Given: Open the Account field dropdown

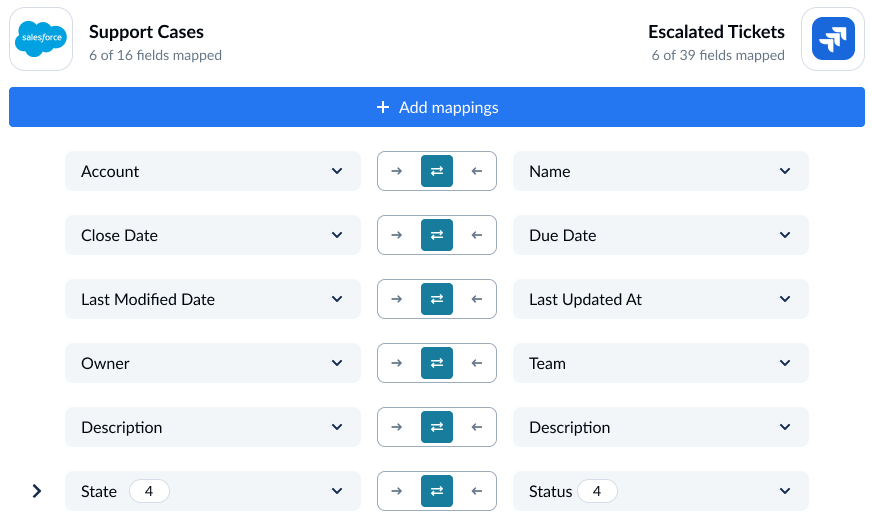Looking at the screenshot, I should (212, 171).
